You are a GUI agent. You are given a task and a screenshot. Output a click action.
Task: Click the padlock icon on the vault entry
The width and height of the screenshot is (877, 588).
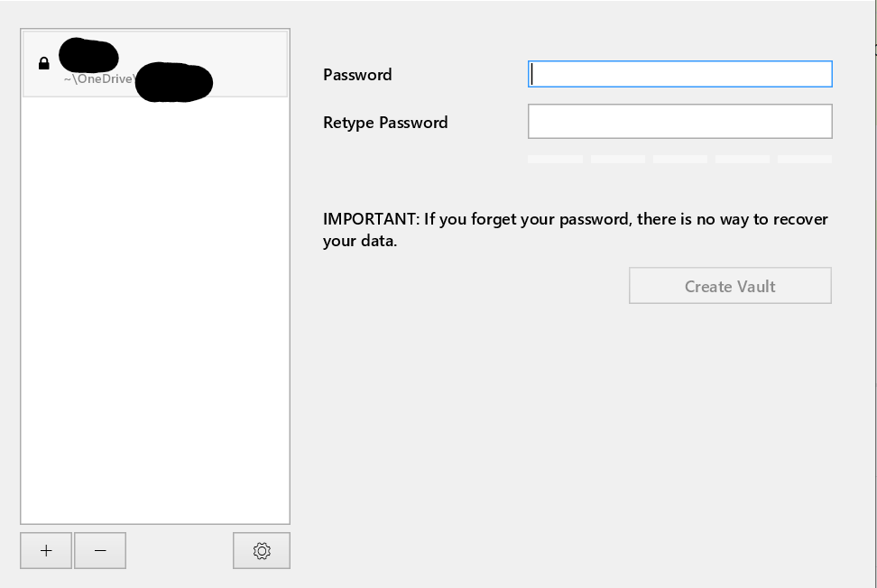pyautogui.click(x=43, y=64)
